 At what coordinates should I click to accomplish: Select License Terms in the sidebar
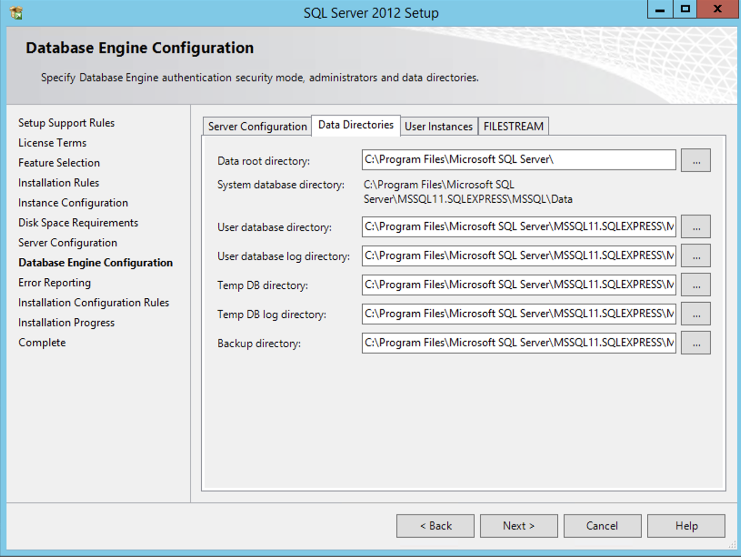[x=52, y=142]
